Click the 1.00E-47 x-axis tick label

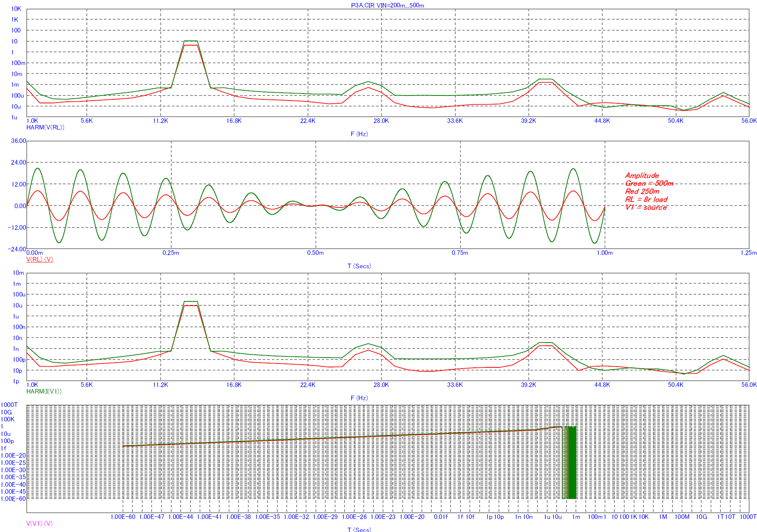[152, 517]
